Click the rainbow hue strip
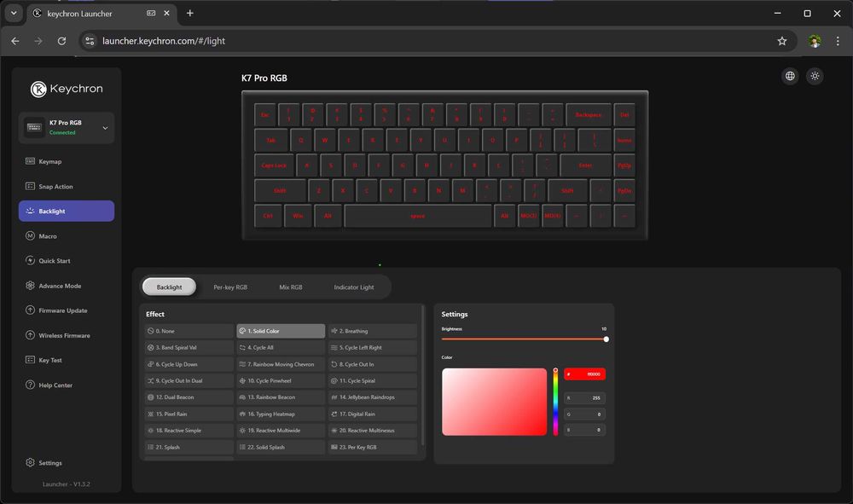Screen dimensions: 853x504 (x=555, y=402)
